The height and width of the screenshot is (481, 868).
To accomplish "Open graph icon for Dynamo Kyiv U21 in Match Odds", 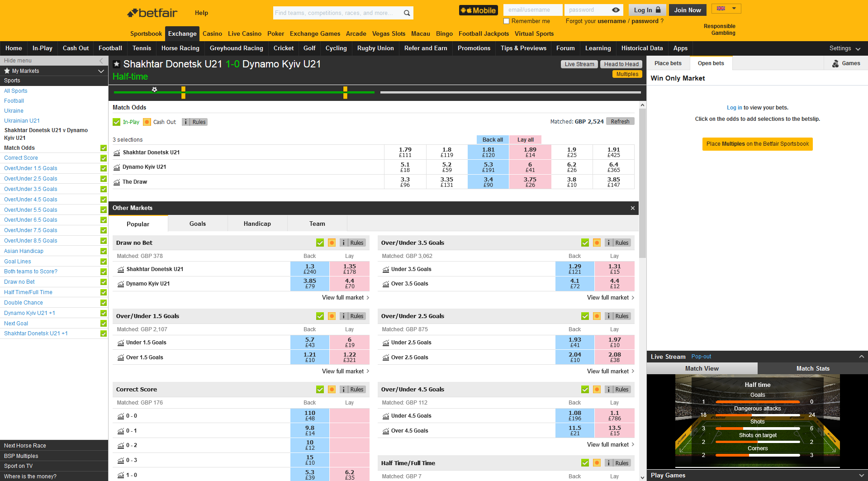I will click(x=117, y=167).
